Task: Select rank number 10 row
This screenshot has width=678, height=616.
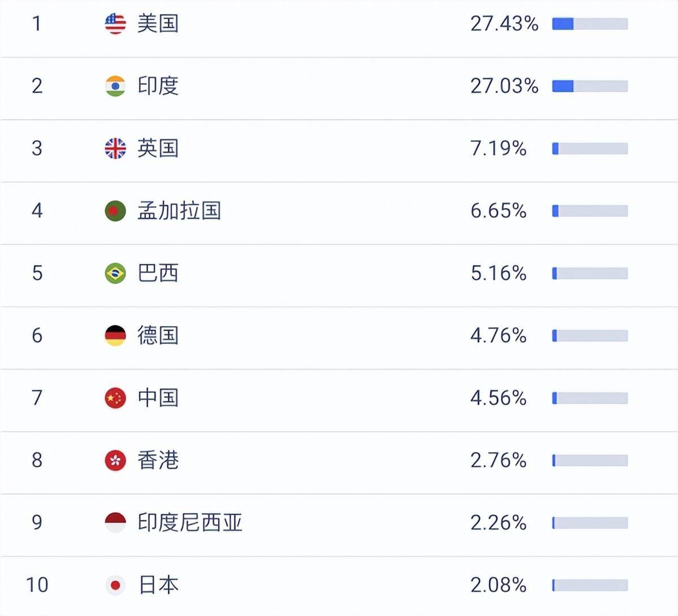Action: tap(37, 585)
